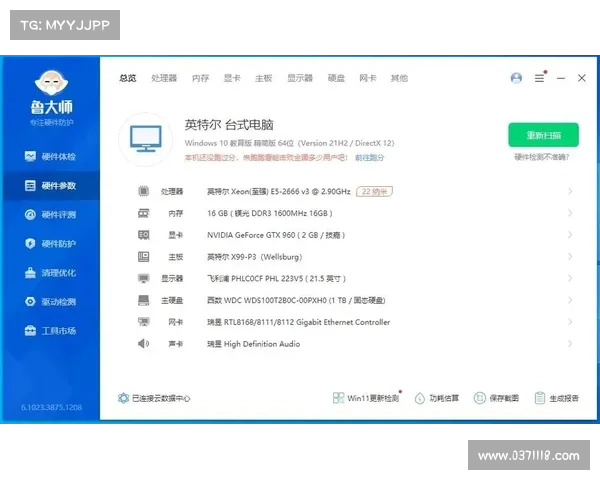
Task: Expand the WDC WDS100T2B0C disk row chevron
Action: coord(570,300)
